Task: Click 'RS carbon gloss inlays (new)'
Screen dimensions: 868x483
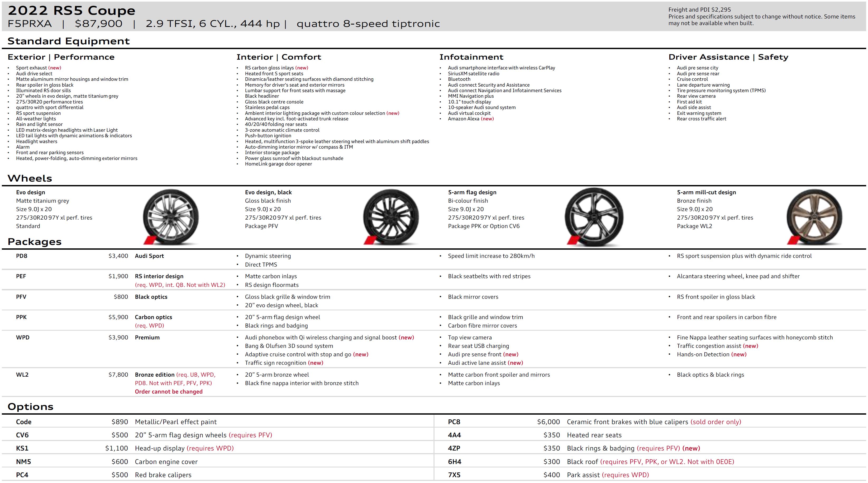Action: click(x=276, y=68)
